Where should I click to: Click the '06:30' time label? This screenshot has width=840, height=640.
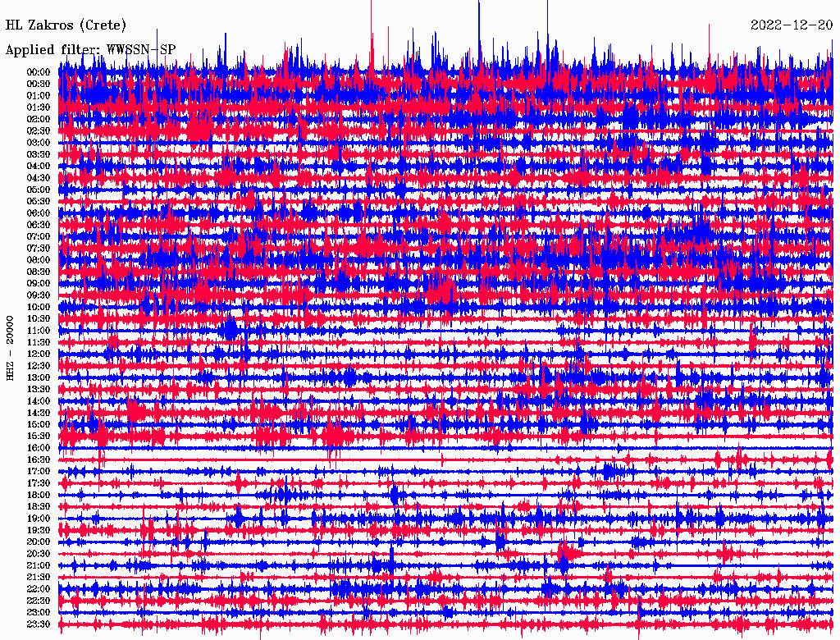pyautogui.click(x=39, y=225)
